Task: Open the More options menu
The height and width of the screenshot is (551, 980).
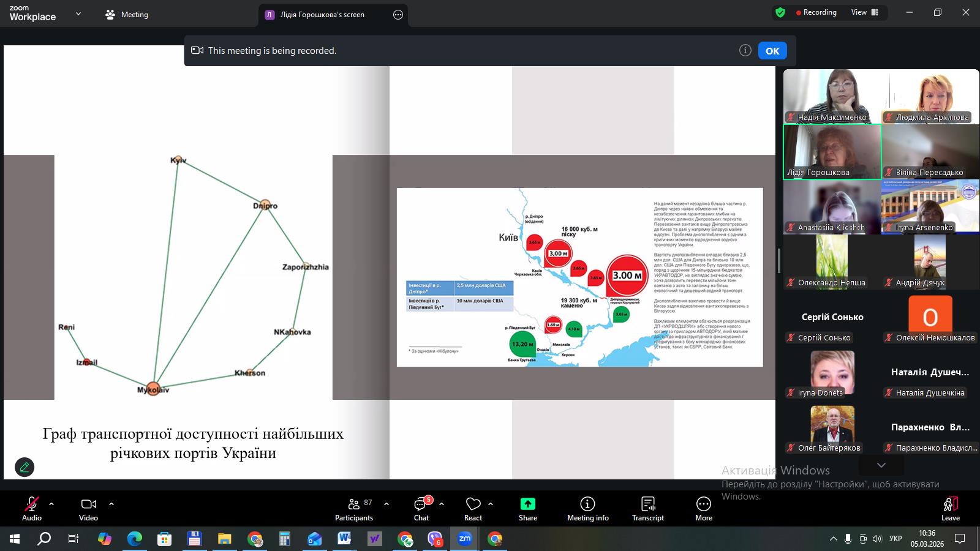Action: (x=703, y=508)
